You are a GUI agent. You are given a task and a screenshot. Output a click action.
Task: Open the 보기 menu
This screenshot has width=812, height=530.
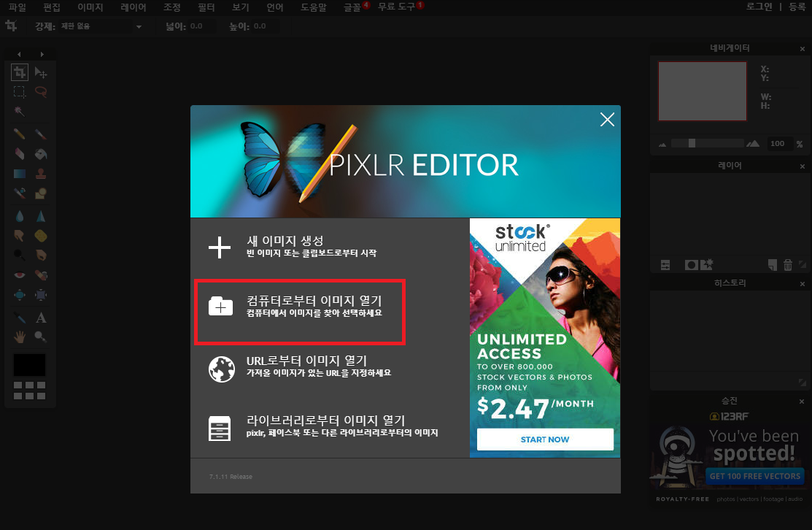coord(240,7)
